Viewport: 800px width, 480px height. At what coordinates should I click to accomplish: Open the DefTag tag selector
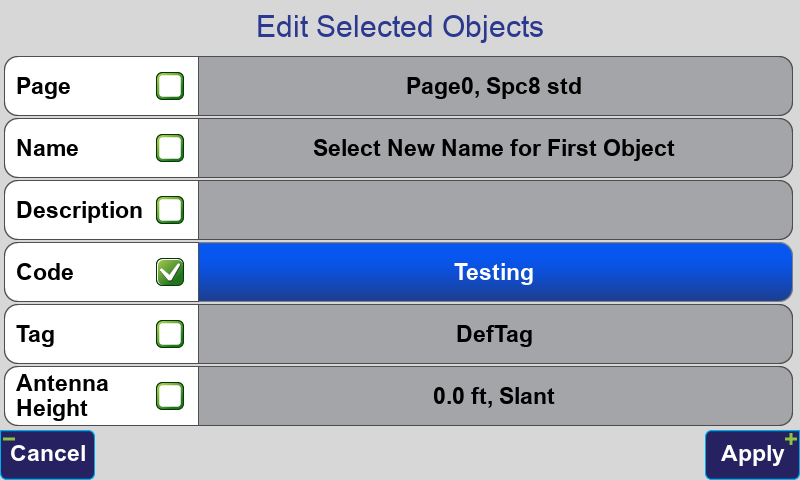(495, 334)
